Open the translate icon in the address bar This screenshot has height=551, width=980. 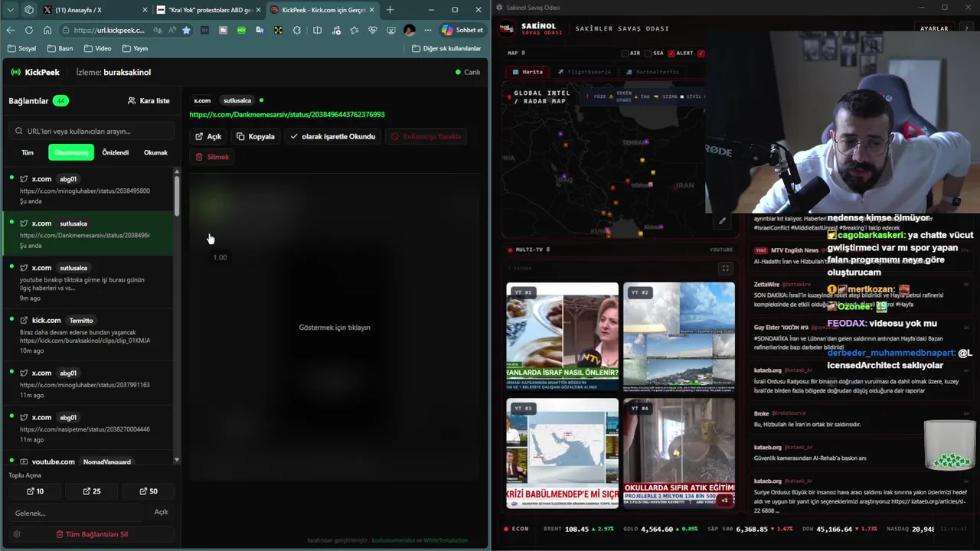[x=157, y=30]
